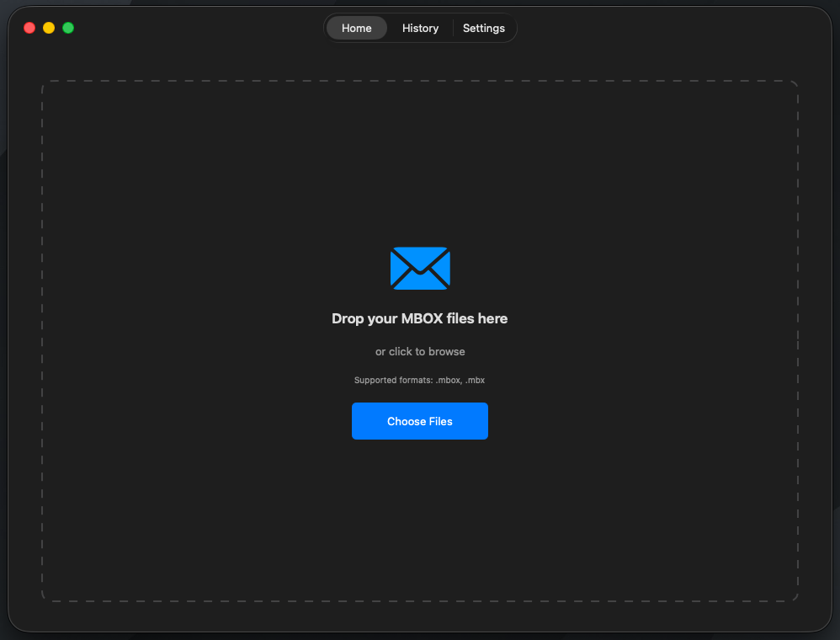The height and width of the screenshot is (640, 840).
Task: Switch to the Settings tab
Action: pos(484,28)
